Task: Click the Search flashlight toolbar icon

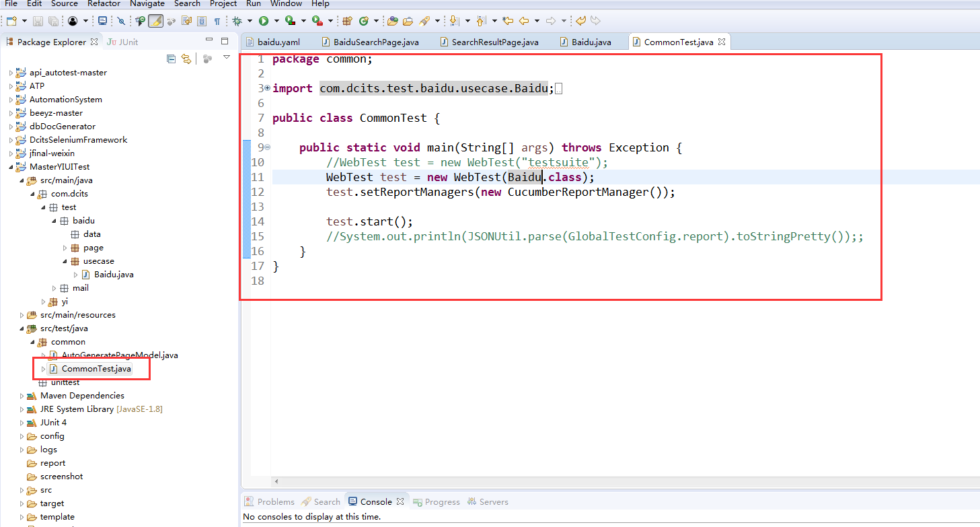Action: [x=424, y=22]
